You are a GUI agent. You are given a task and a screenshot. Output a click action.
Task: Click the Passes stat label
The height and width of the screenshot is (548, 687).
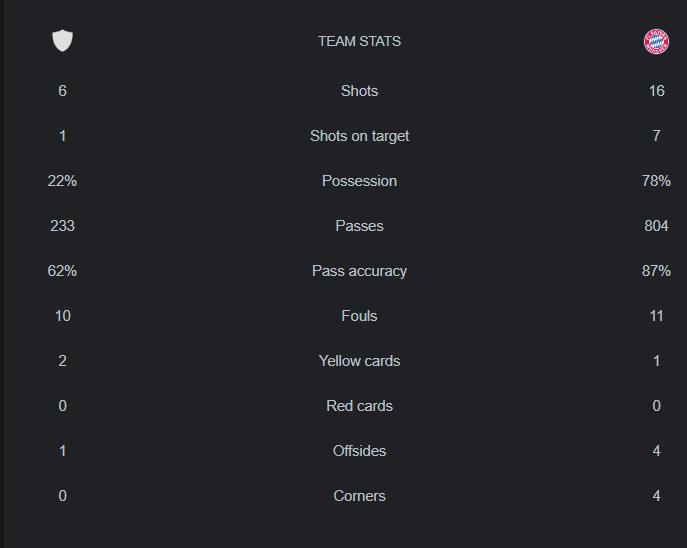tap(359, 226)
